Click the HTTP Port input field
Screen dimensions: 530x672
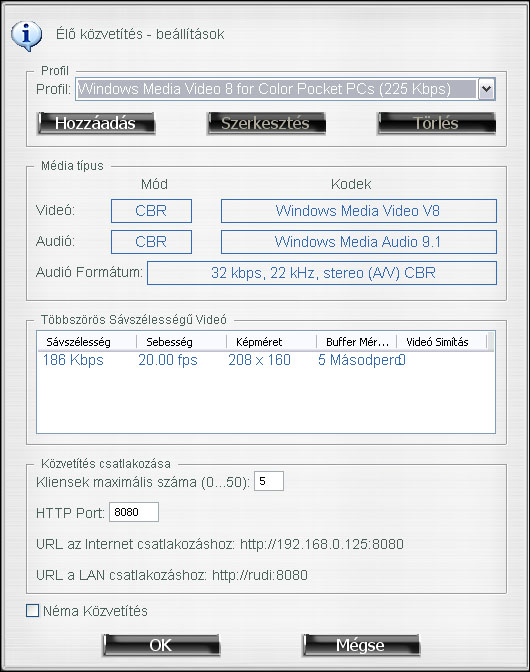[x=134, y=512]
